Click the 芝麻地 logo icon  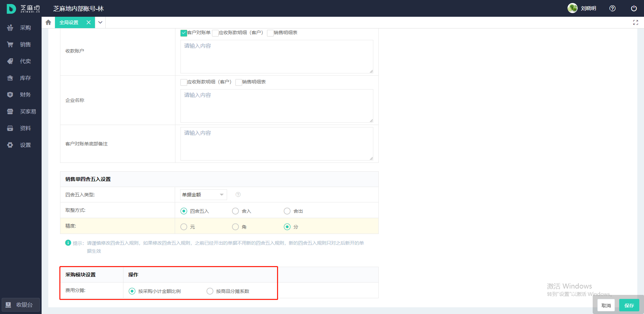point(11,9)
